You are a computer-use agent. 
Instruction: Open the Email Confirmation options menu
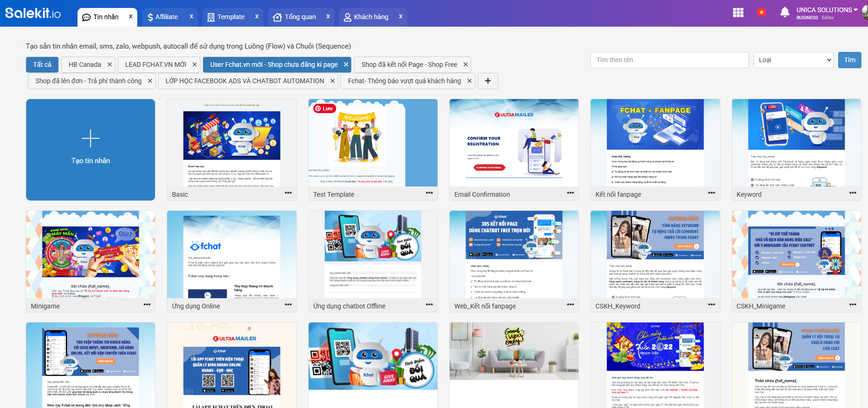tap(570, 193)
